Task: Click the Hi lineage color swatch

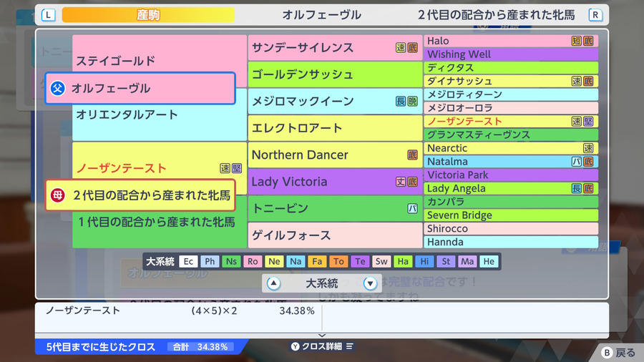Action: pos(424,261)
